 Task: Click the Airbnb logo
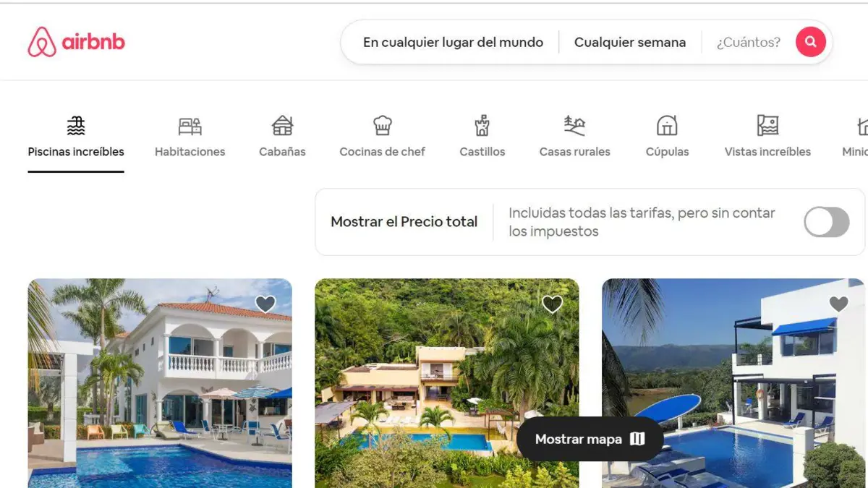click(x=76, y=42)
